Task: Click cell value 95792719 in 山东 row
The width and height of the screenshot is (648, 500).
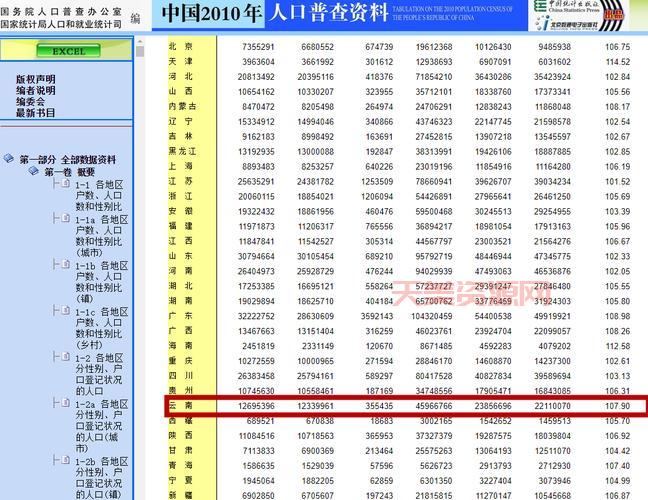Action: point(434,256)
